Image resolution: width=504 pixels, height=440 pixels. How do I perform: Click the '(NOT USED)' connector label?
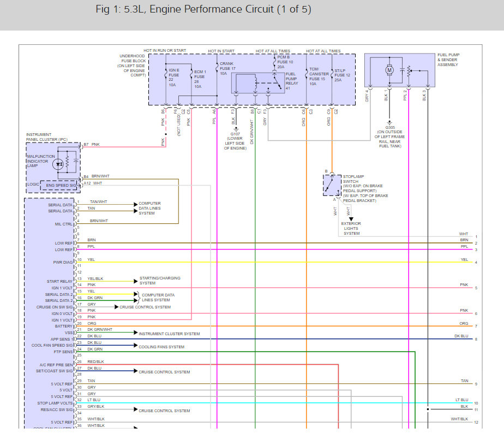tap(179, 126)
